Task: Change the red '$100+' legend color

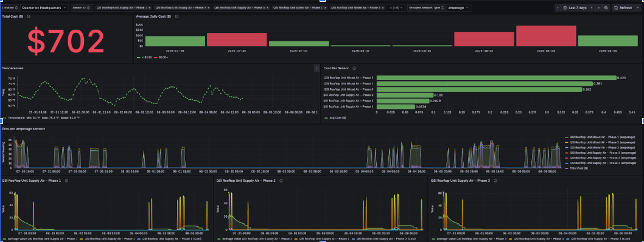Action: point(156,57)
